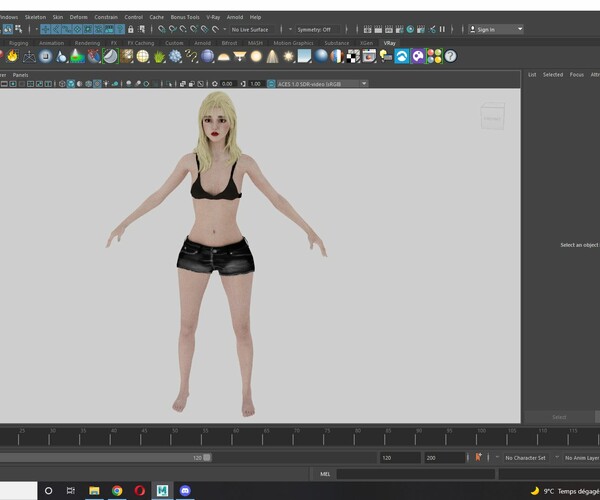Open the question mark help shelf icon

[x=451, y=57]
